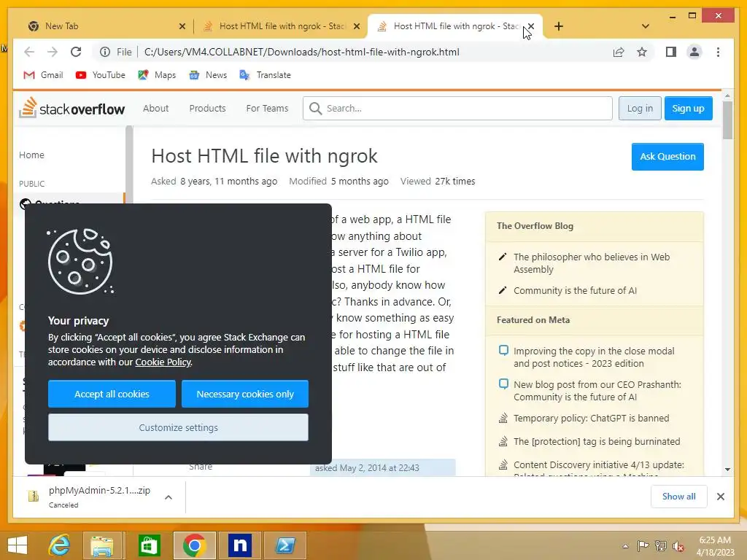This screenshot has height=560, width=747.
Task: Open the Windows Store taskbar icon
Action: pos(149,545)
